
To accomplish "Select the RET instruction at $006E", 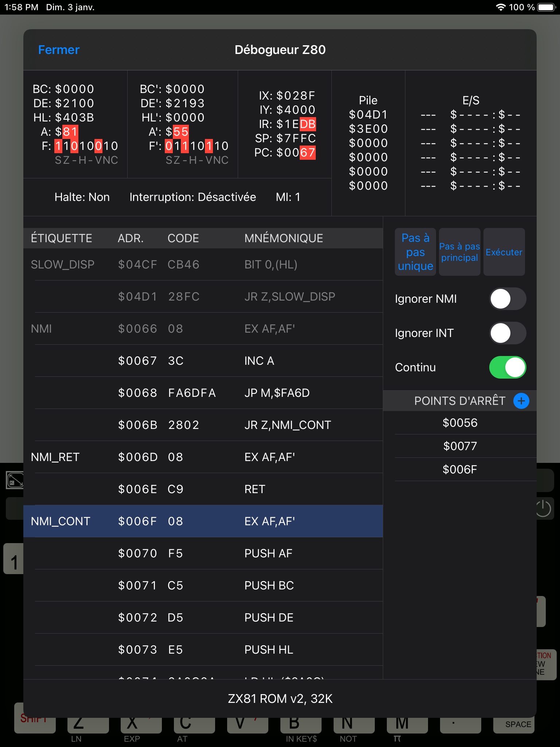I will point(203,489).
